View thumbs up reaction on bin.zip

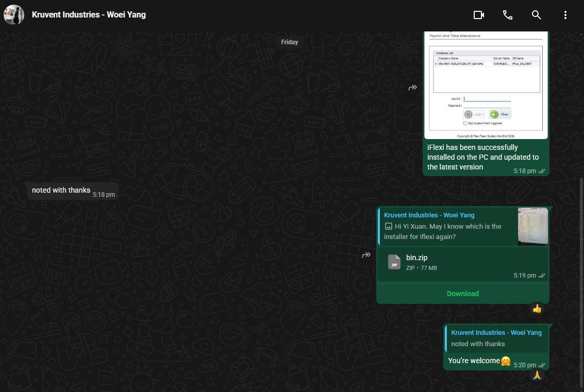(537, 309)
